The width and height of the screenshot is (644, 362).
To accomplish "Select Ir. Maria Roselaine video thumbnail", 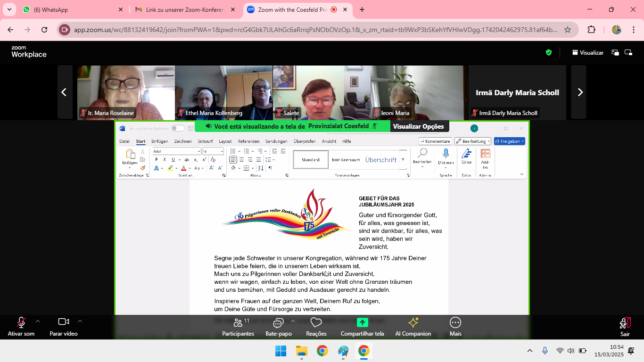I will [126, 92].
